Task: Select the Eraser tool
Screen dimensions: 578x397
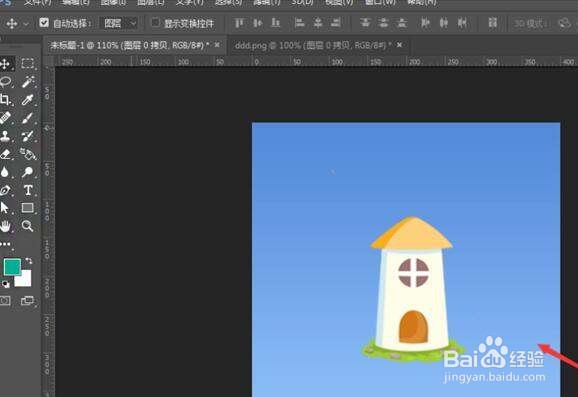Action: click(x=5, y=154)
